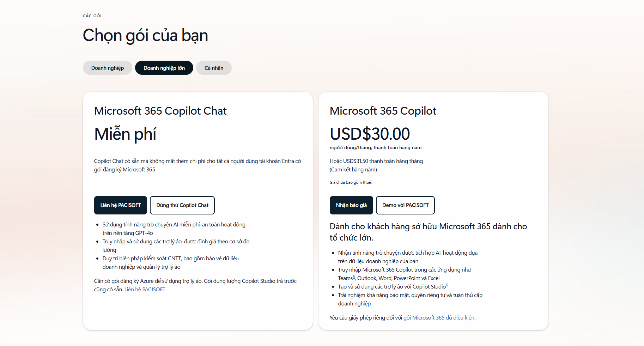This screenshot has height=346, width=644.
Task: Click the Miễn phí price label
Action: (125, 134)
